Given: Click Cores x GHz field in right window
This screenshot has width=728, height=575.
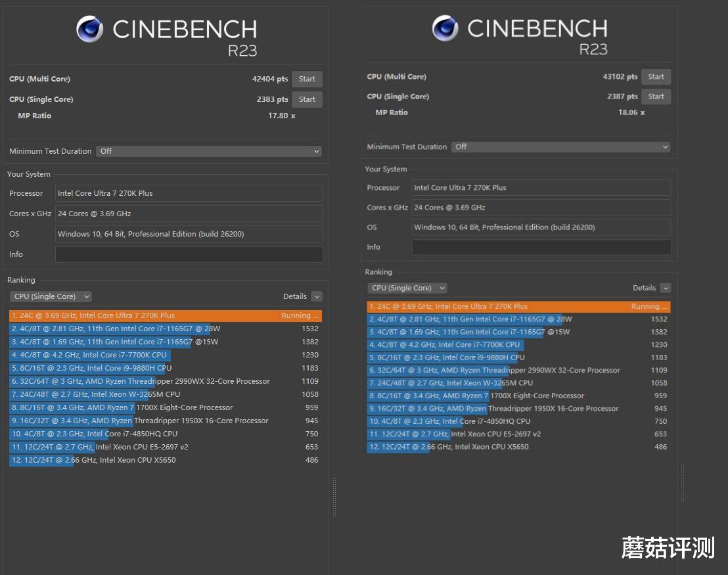Looking at the screenshot, I should [541, 208].
